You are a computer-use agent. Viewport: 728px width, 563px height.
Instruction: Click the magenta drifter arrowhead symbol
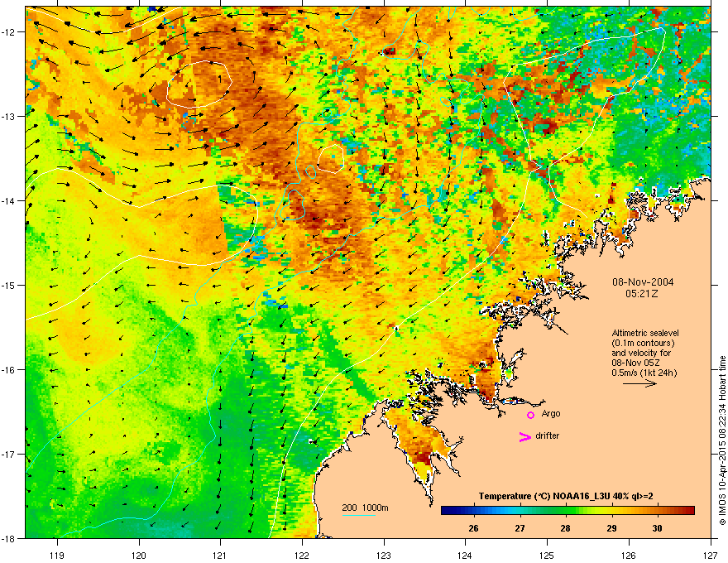click(524, 436)
